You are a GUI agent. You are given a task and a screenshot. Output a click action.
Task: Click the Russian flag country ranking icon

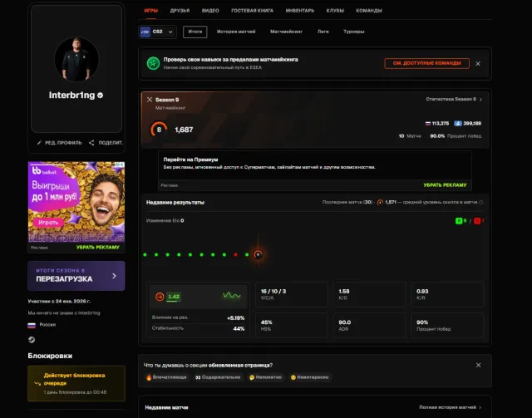pyautogui.click(x=428, y=124)
